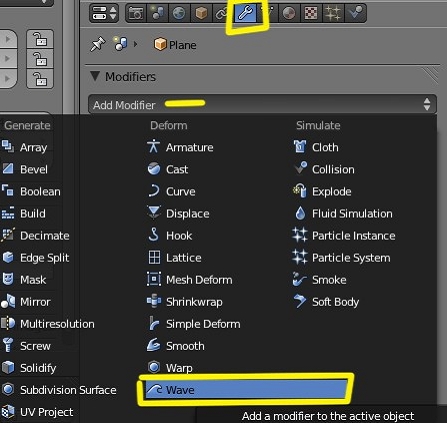This screenshot has height=423, width=447.
Task: Open the Scene properties tab icon
Action: click(157, 13)
